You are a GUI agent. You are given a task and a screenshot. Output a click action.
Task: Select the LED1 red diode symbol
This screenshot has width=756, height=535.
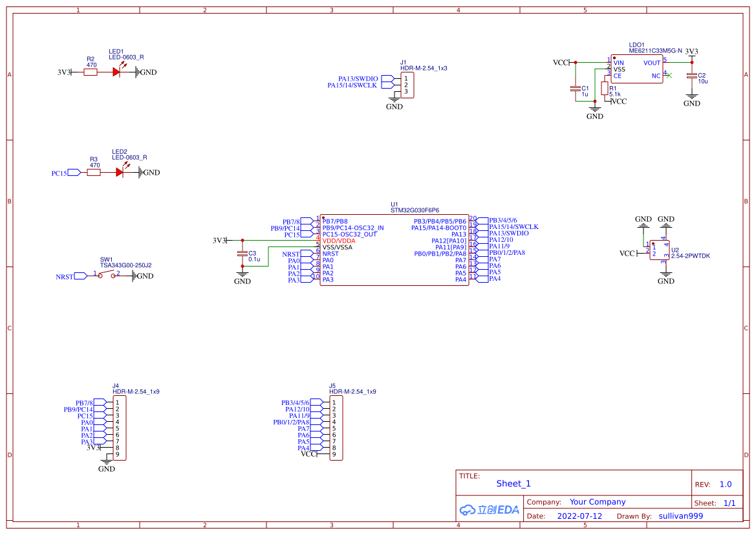[x=116, y=72]
